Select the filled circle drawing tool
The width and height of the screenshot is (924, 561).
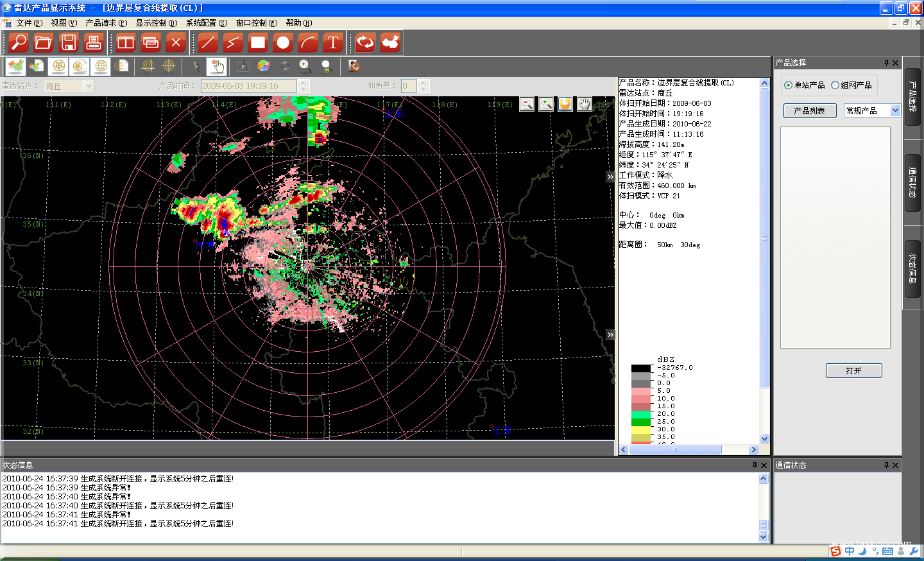point(283,43)
